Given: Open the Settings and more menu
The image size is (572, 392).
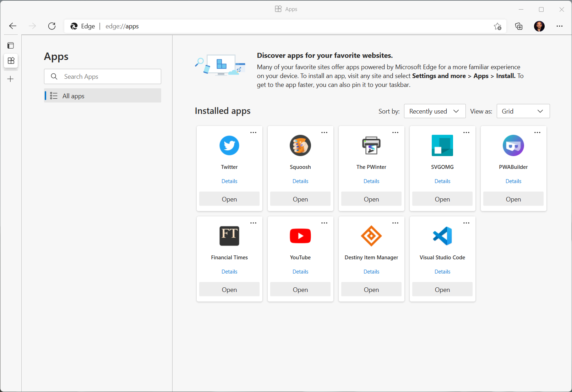Looking at the screenshot, I should point(560,26).
